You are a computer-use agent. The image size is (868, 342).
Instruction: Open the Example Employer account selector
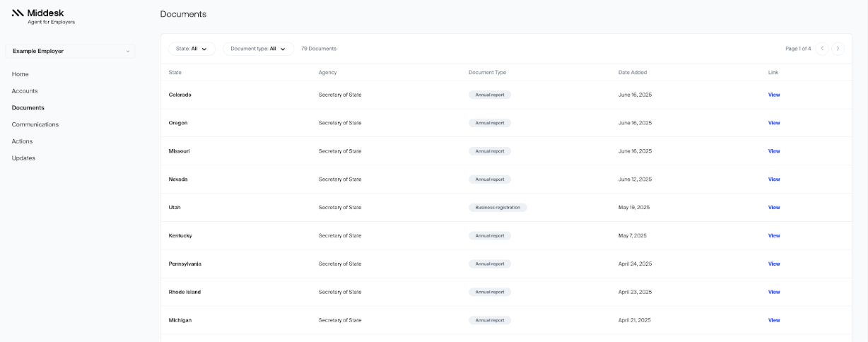[70, 51]
